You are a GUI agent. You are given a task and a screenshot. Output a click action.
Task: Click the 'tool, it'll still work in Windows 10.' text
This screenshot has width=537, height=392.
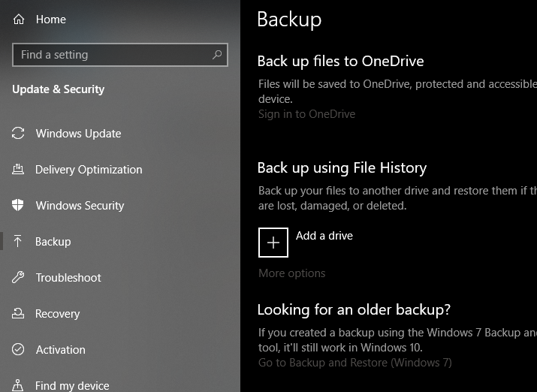[x=340, y=348]
